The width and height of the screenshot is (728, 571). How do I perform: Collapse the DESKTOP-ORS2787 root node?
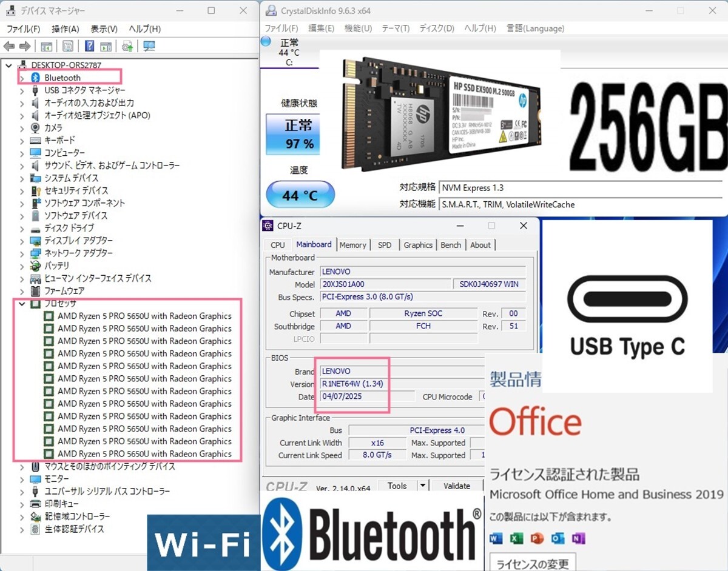[8, 65]
